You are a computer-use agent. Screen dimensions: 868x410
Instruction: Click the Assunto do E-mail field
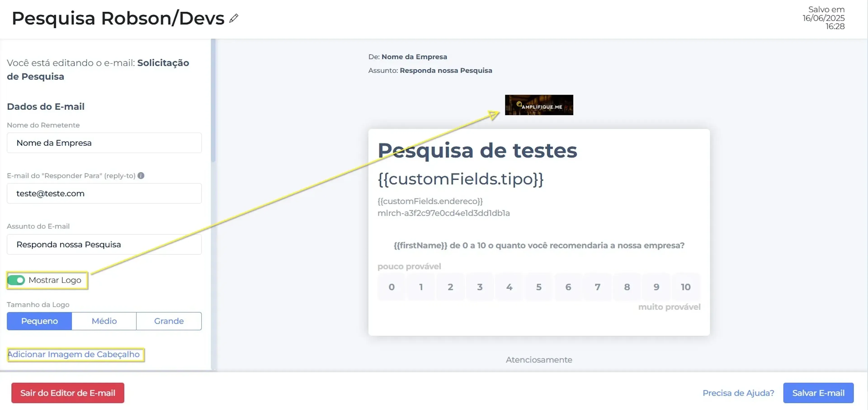(104, 244)
